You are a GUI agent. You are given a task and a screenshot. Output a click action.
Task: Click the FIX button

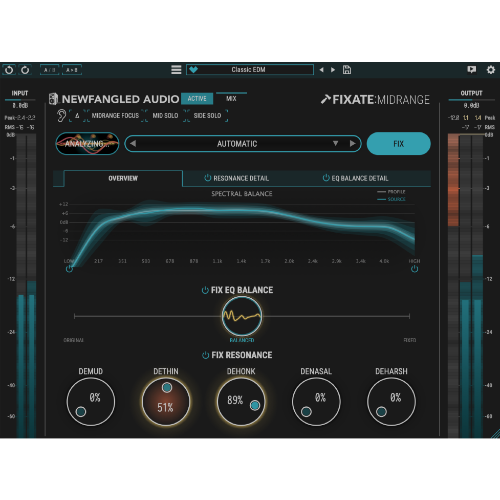tap(399, 144)
